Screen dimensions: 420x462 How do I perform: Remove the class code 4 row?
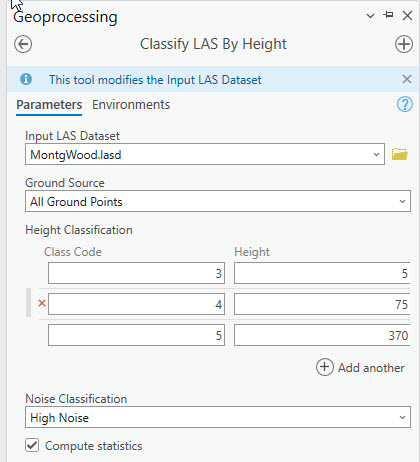(42, 303)
